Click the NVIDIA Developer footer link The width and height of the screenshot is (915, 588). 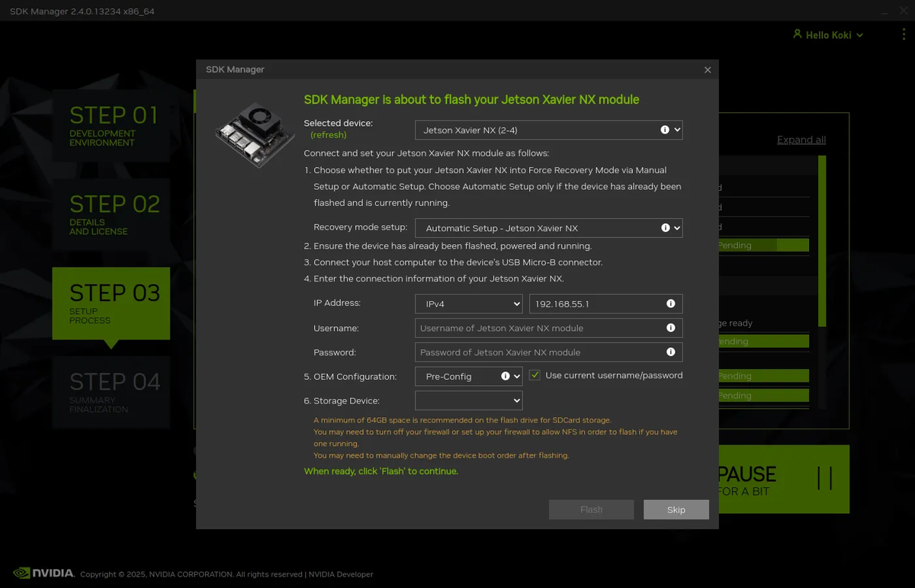(x=341, y=574)
